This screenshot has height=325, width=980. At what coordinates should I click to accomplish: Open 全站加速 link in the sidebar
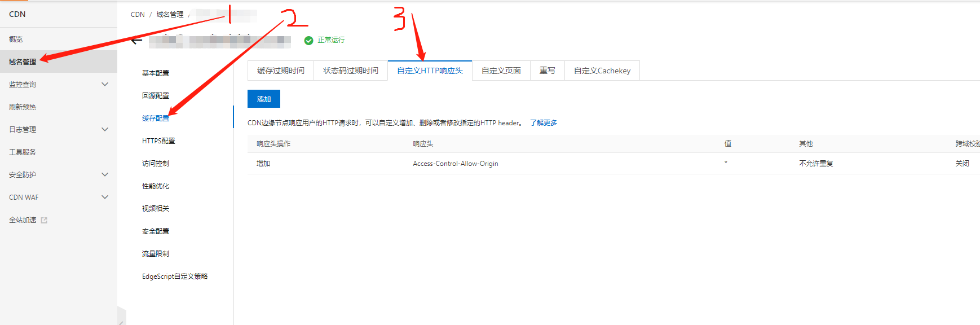click(23, 219)
